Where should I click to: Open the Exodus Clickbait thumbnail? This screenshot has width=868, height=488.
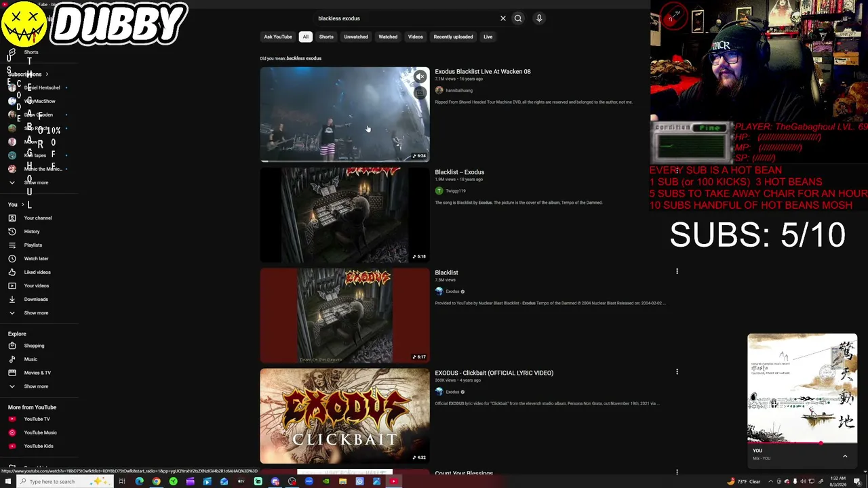coord(344,415)
